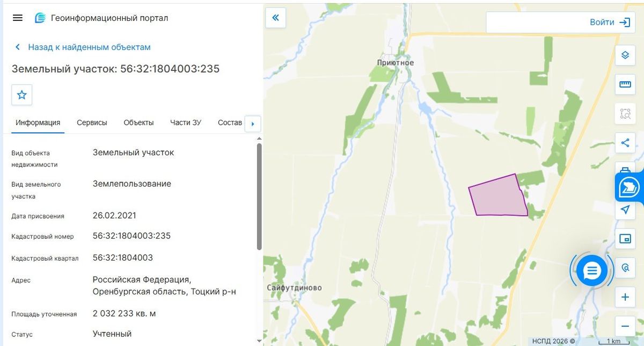Select the highlighted purple land parcel
Image resolution: width=644 pixels, height=346 pixels.
[499, 196]
